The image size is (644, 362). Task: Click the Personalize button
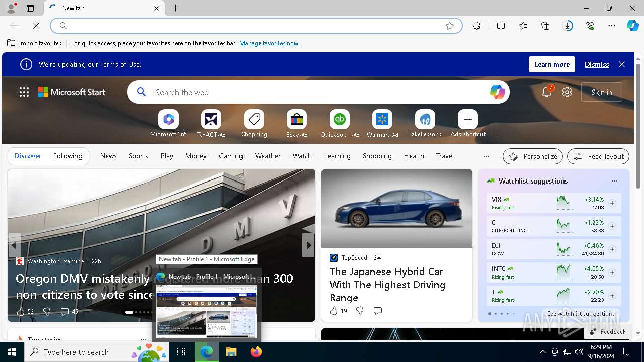(x=533, y=156)
